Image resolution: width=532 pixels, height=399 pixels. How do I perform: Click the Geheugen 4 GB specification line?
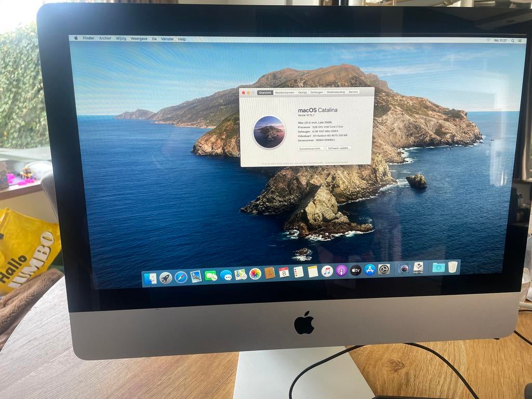coord(318,131)
